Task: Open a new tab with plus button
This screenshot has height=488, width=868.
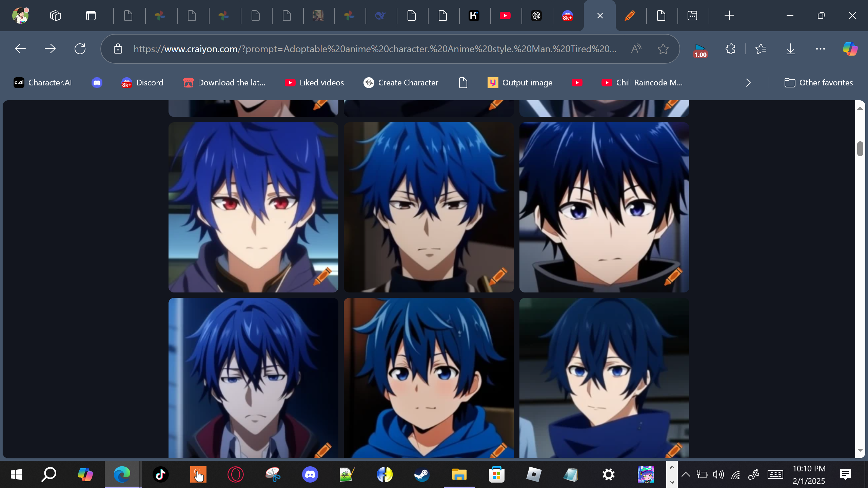Action: tap(729, 16)
